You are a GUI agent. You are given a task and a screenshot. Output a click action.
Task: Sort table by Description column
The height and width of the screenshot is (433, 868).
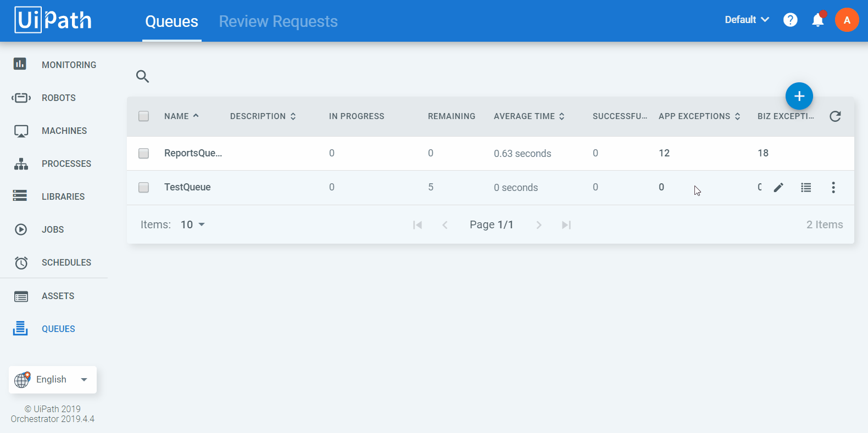[263, 116]
